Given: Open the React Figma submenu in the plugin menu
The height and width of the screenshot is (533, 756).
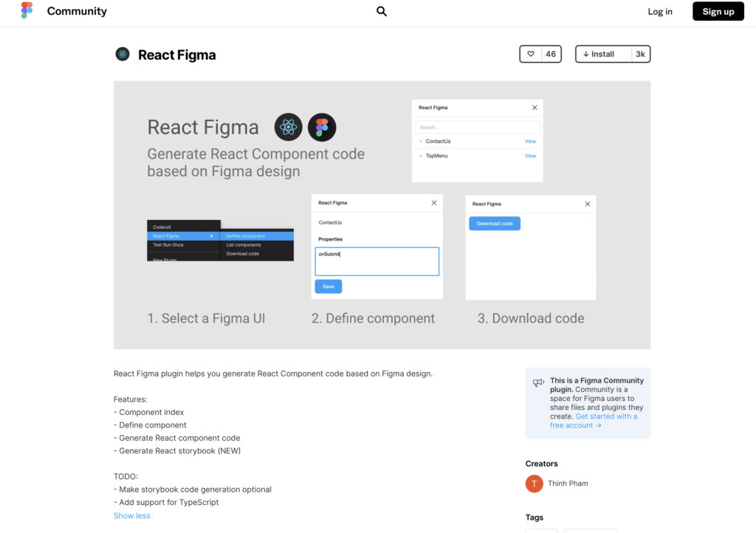Looking at the screenshot, I should (x=165, y=235).
